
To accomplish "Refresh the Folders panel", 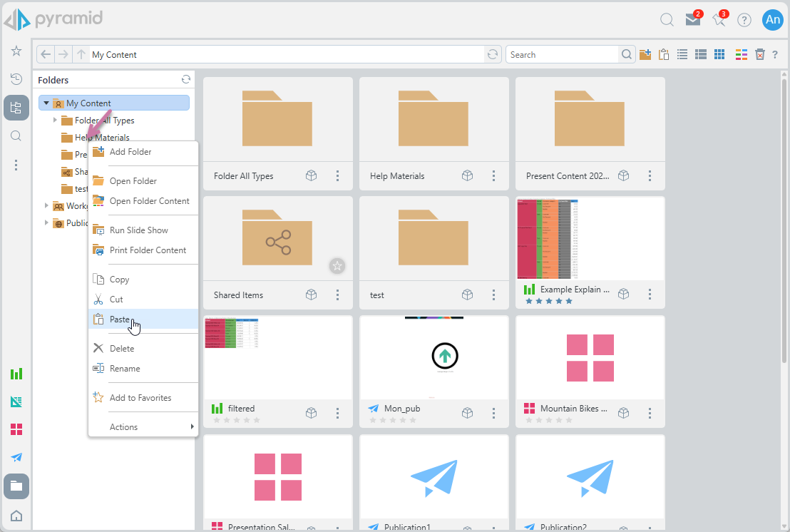I will (x=186, y=80).
